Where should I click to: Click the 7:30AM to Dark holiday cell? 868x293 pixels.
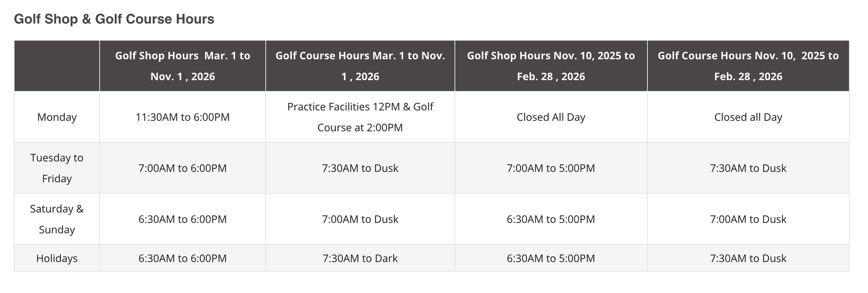pos(360,258)
